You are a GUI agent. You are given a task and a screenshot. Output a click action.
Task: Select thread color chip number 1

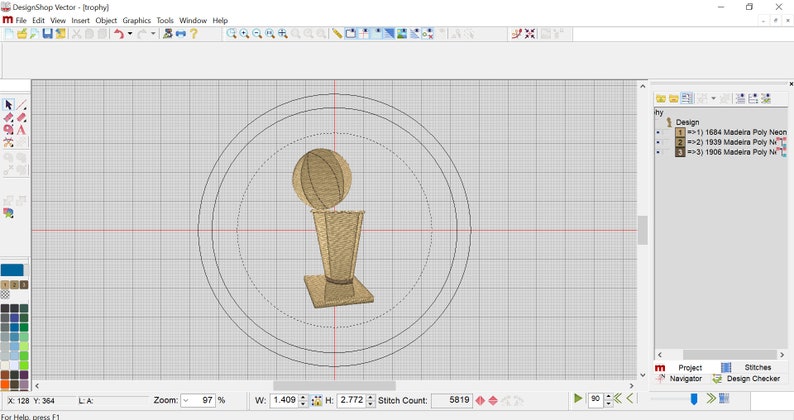[x=5, y=285]
